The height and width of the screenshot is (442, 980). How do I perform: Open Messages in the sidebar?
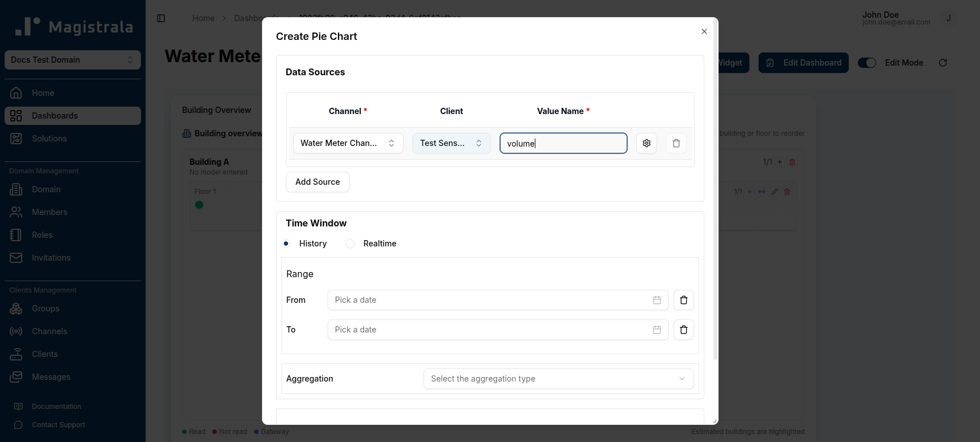(x=72, y=377)
